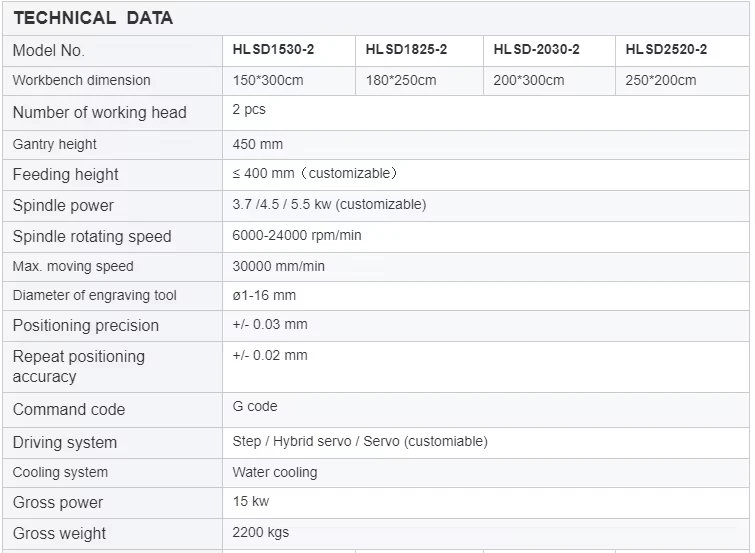755x553 pixels.
Task: Click the 6000-24000 rpm/min value
Action: tap(297, 235)
